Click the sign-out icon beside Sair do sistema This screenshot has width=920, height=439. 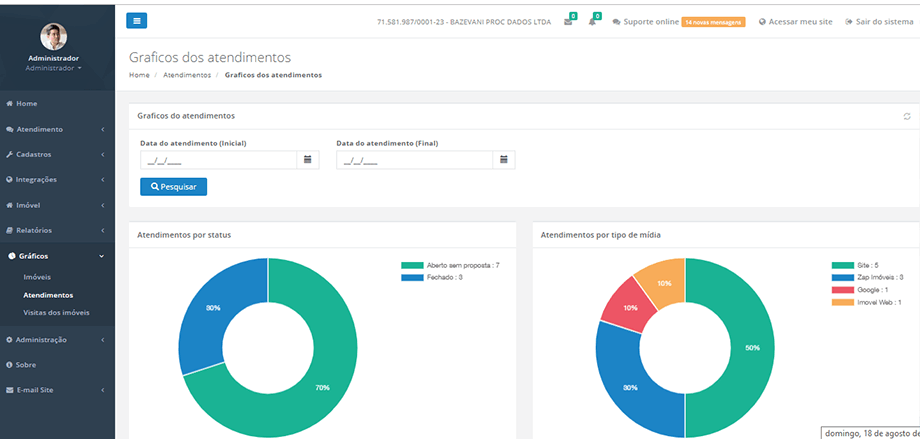[848, 22]
